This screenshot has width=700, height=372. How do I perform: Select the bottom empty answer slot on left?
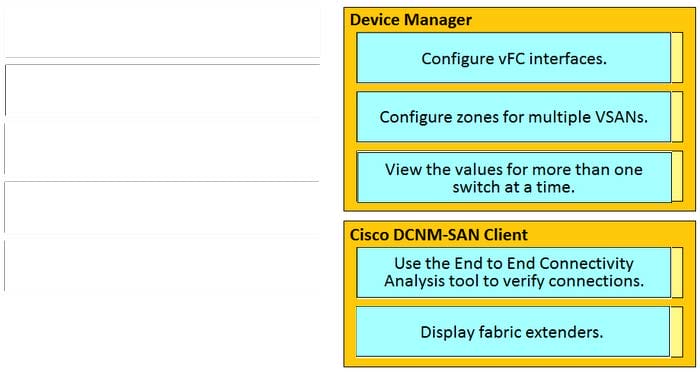point(162,265)
